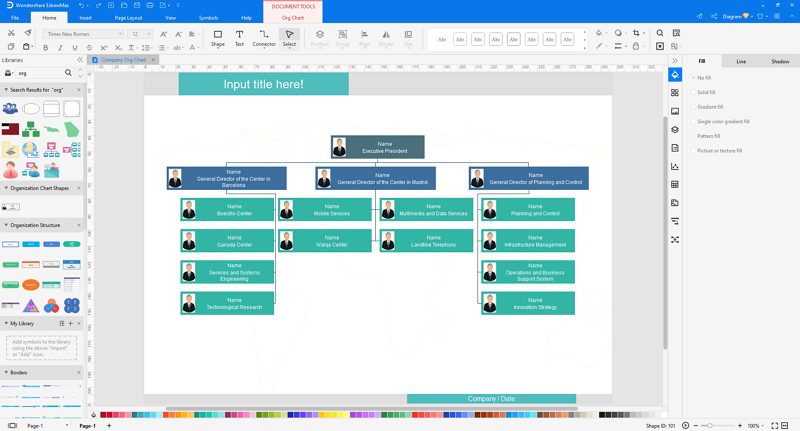Click the Select tool button
Viewport: 800px width, 431px height.
(289, 38)
